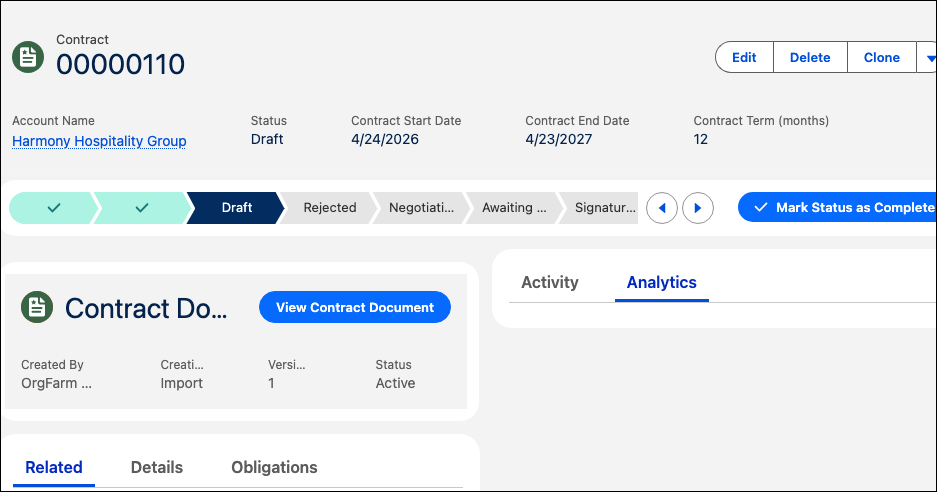Switch to the Analytics tab
Image resolution: width=937 pixels, height=492 pixels.
click(x=662, y=282)
